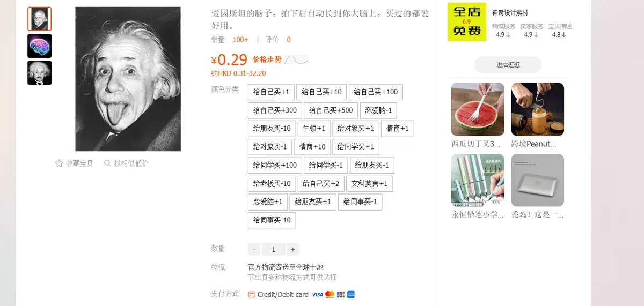Edit the quantity input field
Image resolution: width=644 pixels, height=306 pixels.
[x=274, y=249]
